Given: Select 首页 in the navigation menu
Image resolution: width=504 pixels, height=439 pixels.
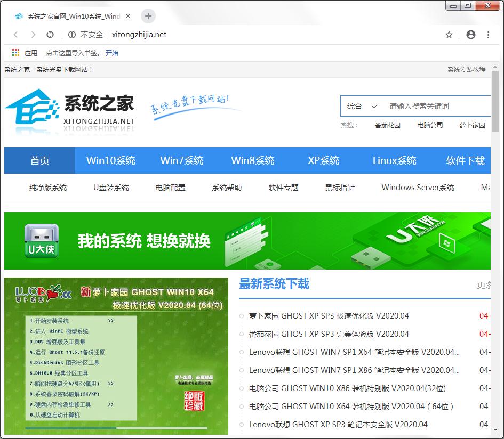Looking at the screenshot, I should 39,160.
